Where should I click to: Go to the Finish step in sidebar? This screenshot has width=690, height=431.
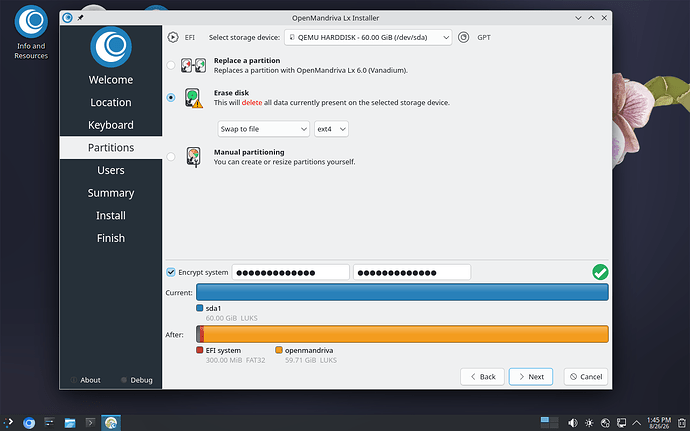pos(111,238)
